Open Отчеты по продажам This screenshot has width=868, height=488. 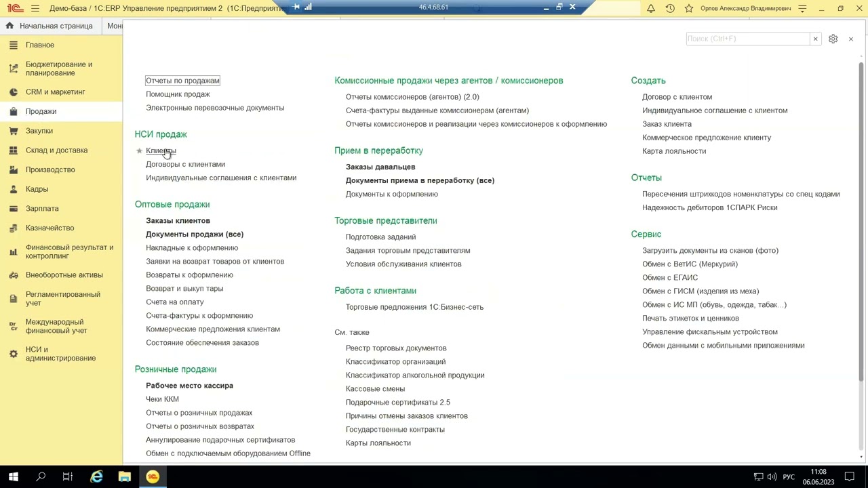pyautogui.click(x=182, y=81)
